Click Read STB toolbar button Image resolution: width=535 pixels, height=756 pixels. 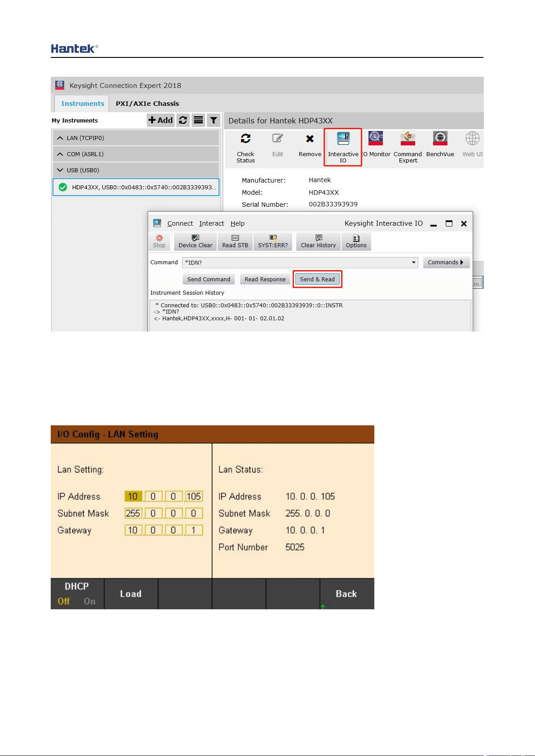click(x=235, y=241)
